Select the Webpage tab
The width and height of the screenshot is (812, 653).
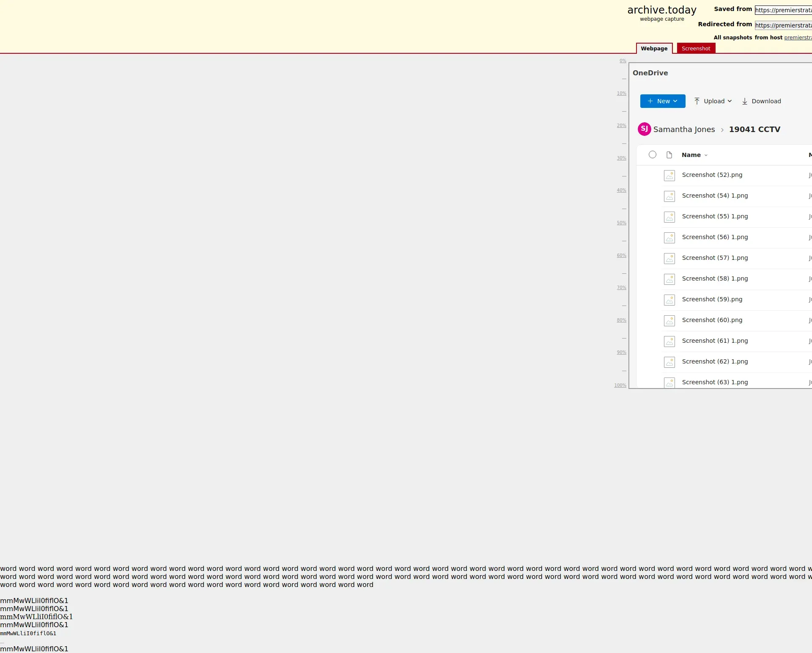tap(654, 49)
